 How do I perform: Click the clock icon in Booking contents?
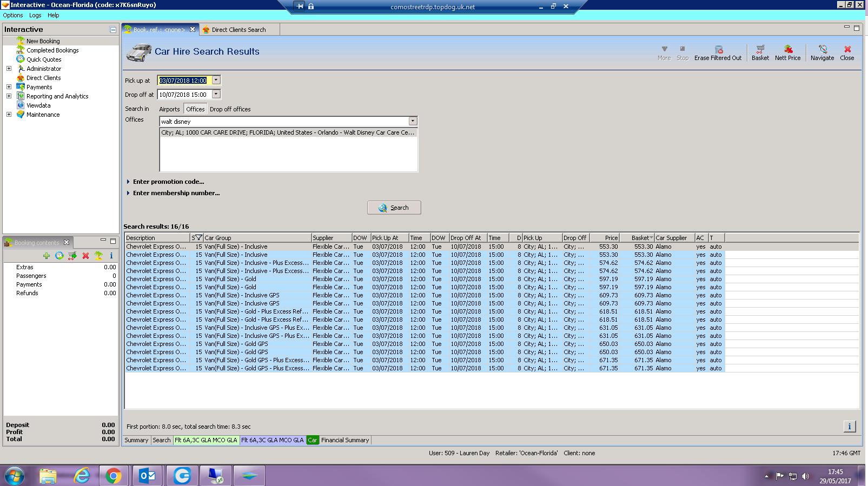(59, 256)
